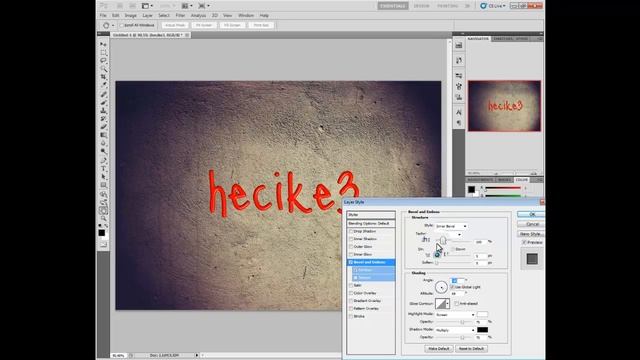640x360 pixels.
Task: Open the File menu
Action: click(x=103, y=16)
